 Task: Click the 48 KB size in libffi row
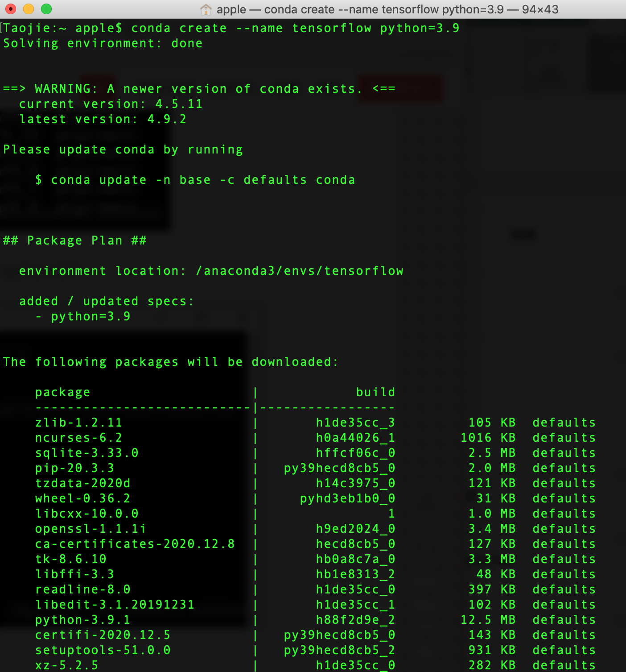(496, 574)
